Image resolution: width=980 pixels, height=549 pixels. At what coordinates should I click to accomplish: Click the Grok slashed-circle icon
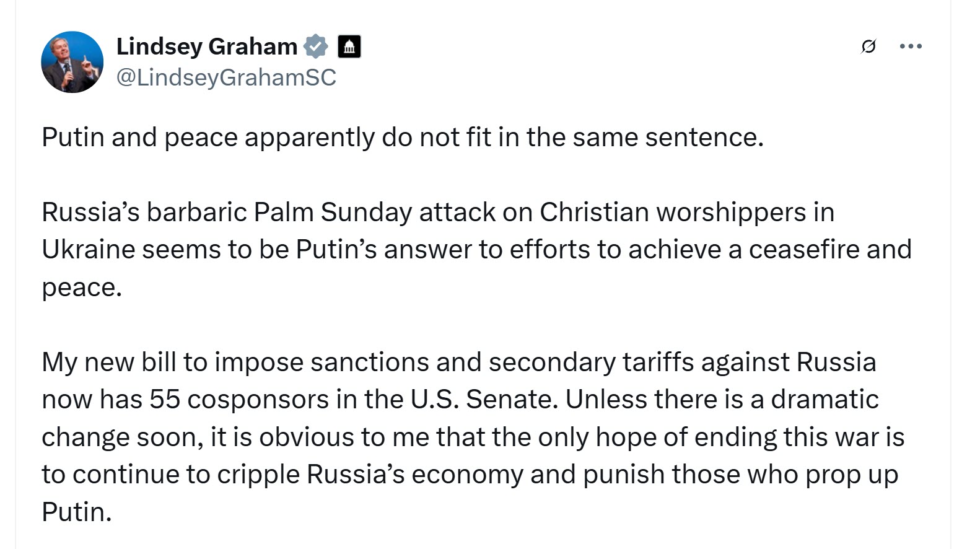point(868,46)
